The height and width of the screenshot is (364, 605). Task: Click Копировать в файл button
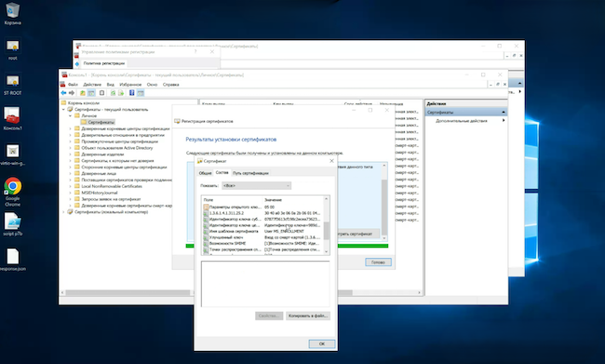308,316
